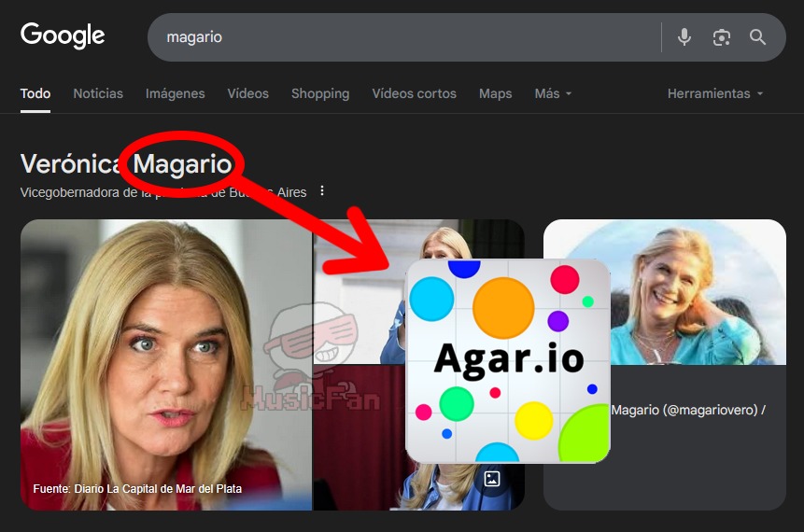804x532 pixels.
Task: Switch to the Shopping tab
Action: pos(320,93)
